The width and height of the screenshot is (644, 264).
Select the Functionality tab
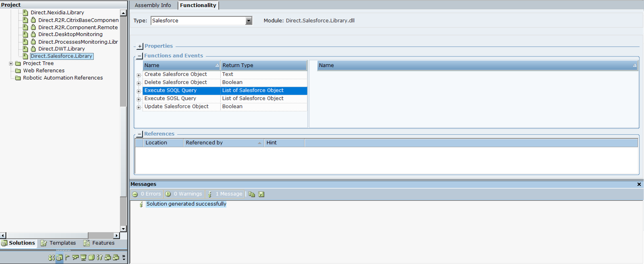(198, 5)
